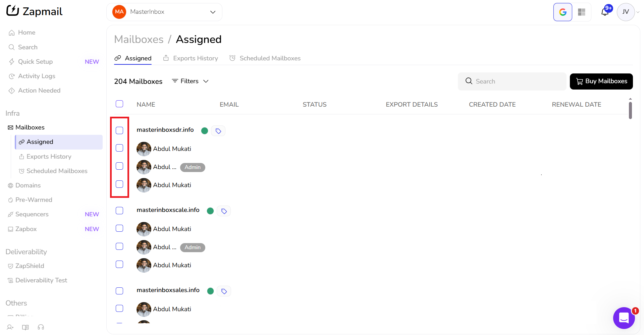Screen dimensions: 644x335
Task: Expand the Filters dropdown
Action: point(190,81)
